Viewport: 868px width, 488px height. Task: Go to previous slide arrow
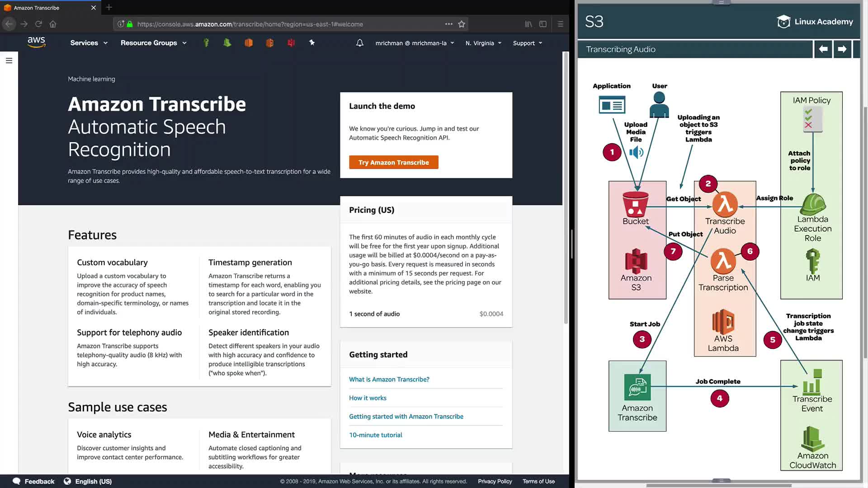coord(823,49)
